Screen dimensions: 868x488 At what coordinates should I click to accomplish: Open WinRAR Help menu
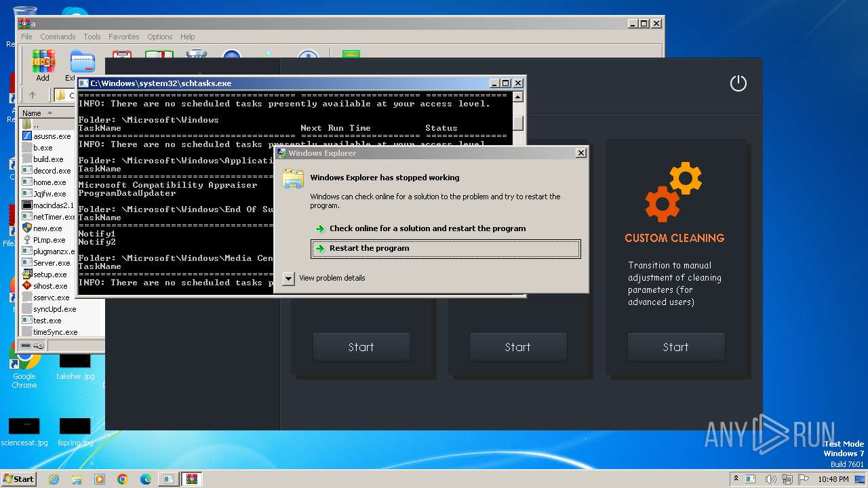click(x=188, y=37)
